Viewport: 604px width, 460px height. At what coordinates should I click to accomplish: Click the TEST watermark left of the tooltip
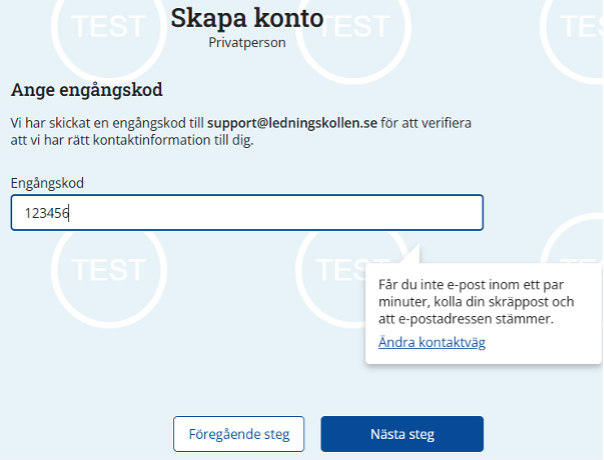(342, 270)
